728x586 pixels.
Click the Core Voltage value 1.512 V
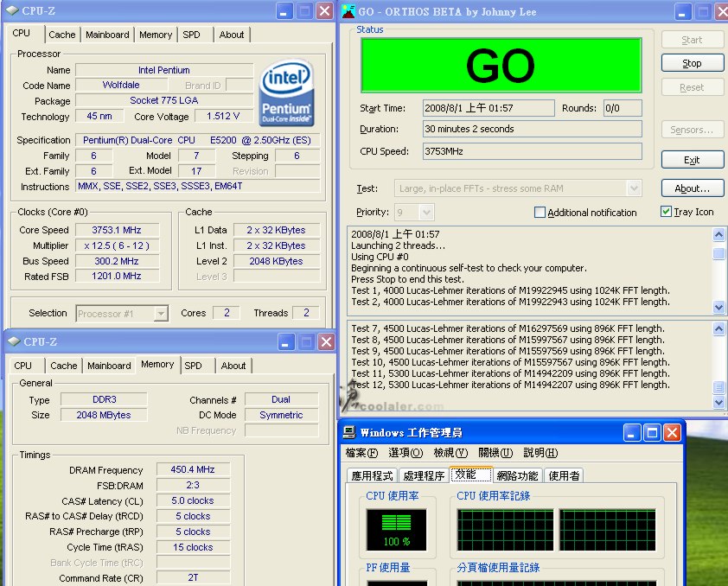(x=223, y=116)
